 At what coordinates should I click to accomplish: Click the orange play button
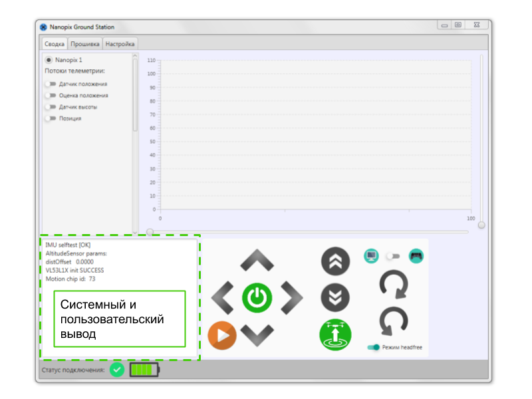coord(222,335)
